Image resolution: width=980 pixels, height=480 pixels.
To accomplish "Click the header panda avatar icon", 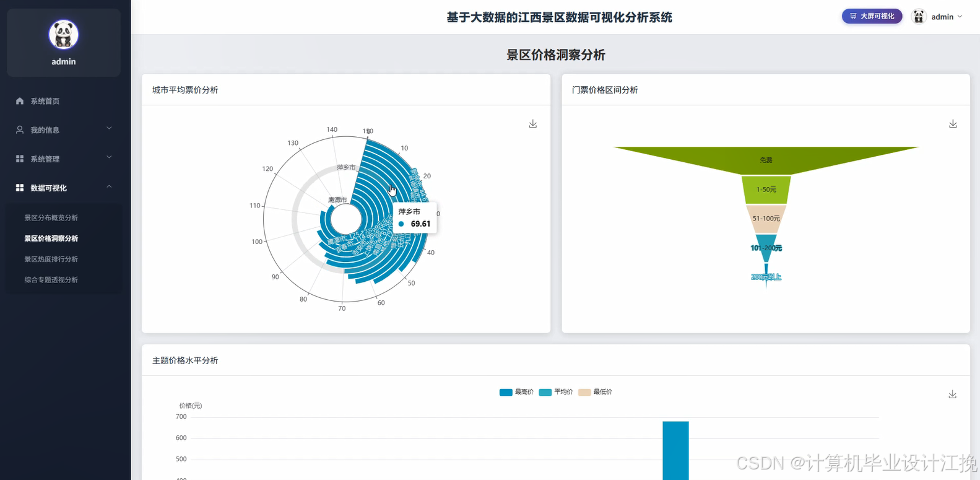I will tap(919, 17).
